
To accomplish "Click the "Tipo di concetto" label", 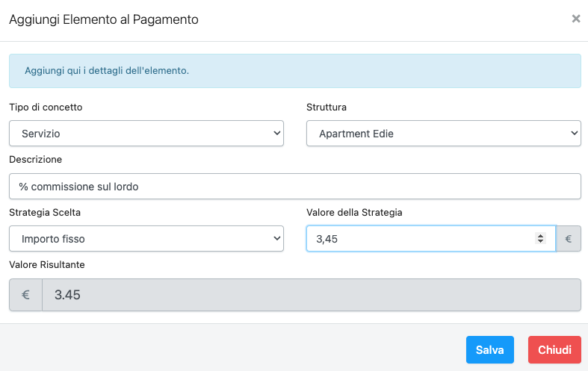I will click(x=46, y=107).
